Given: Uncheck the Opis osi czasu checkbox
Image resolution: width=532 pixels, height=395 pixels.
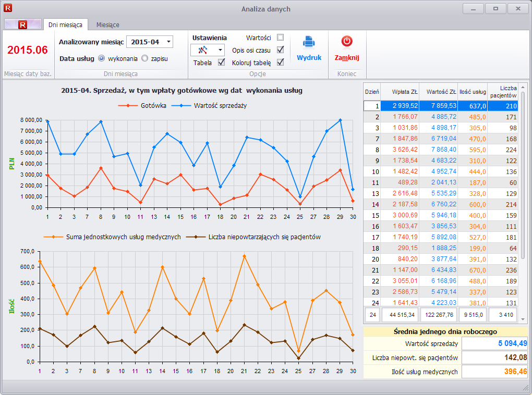Looking at the screenshot, I should tap(281, 50).
